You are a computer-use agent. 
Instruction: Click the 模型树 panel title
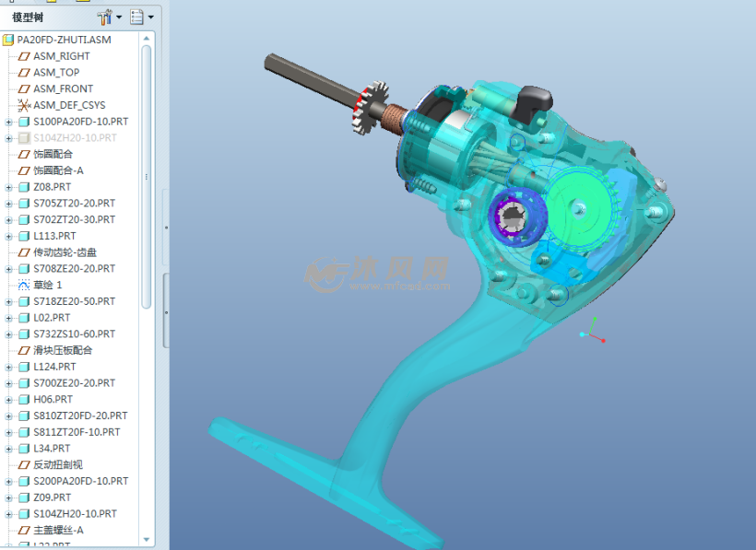pos(28,18)
